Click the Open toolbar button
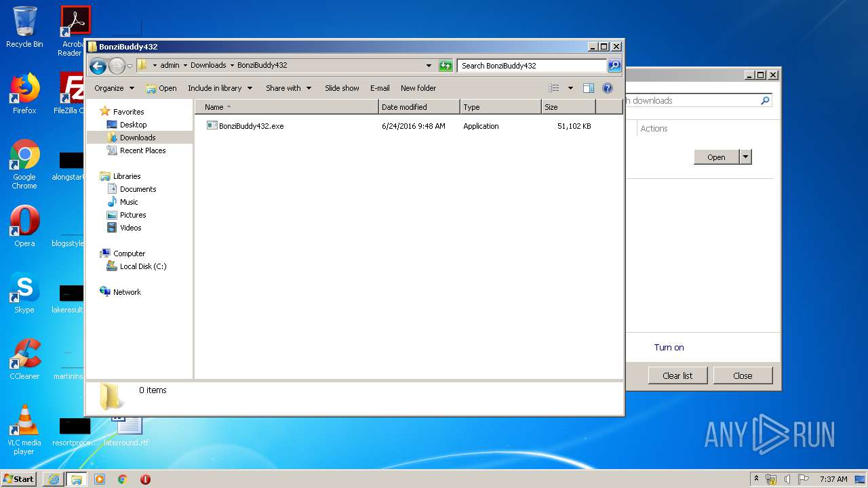 pyautogui.click(x=161, y=88)
